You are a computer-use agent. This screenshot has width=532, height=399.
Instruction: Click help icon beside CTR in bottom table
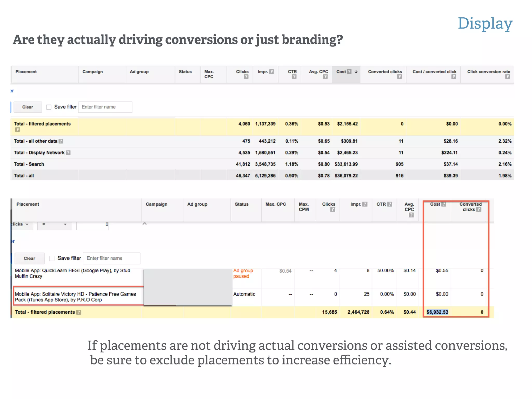point(390,204)
